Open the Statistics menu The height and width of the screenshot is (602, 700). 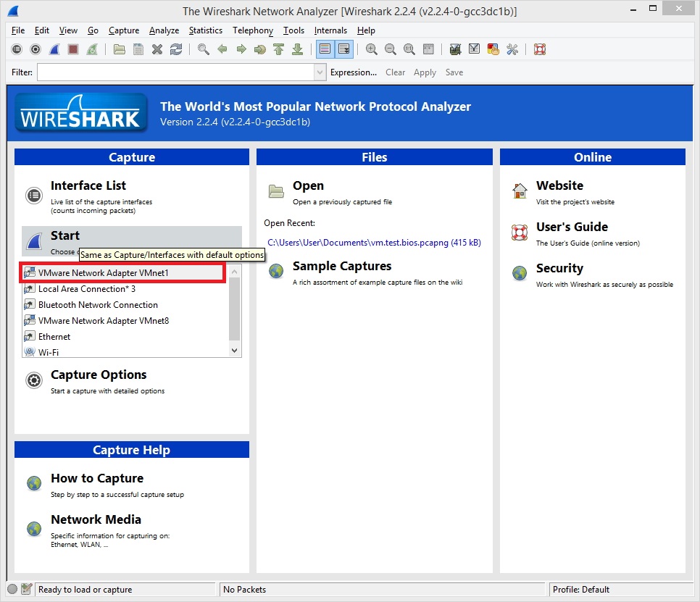[x=205, y=30]
